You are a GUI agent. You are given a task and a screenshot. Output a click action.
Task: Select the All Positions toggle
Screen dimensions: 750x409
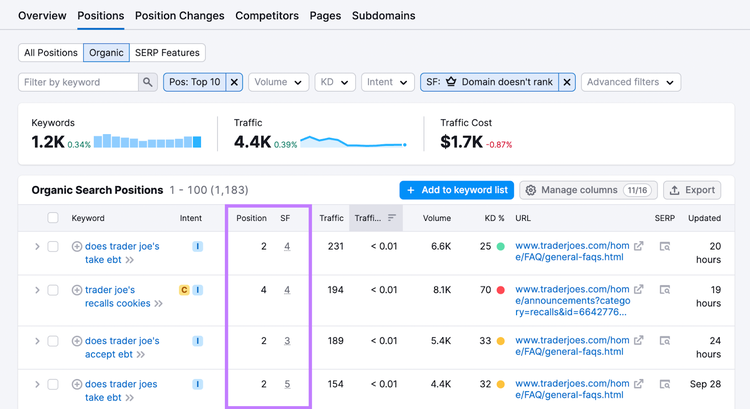click(x=51, y=53)
